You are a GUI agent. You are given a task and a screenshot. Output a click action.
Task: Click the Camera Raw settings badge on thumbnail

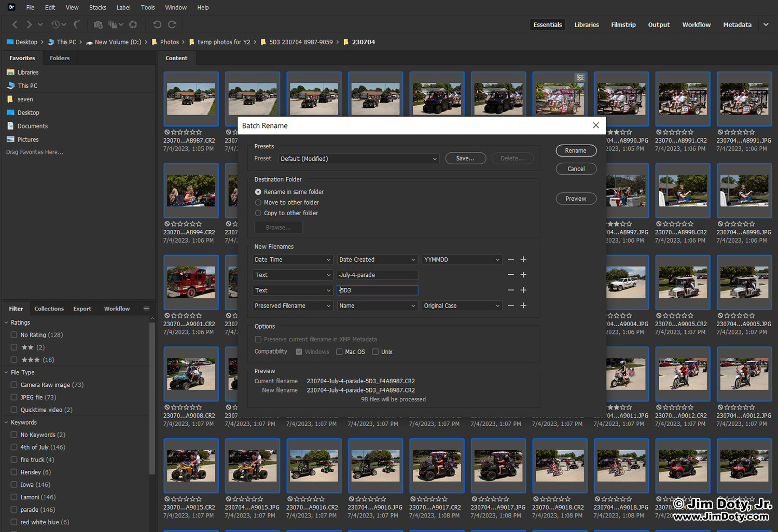pos(580,78)
